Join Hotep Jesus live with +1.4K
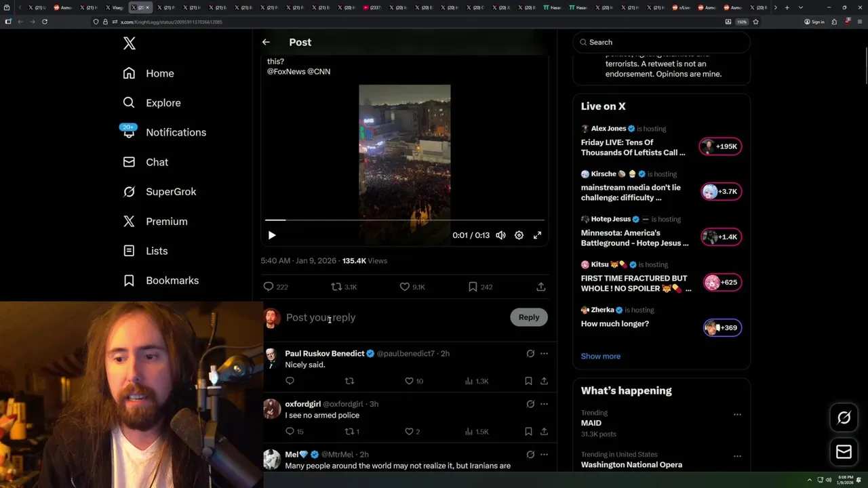Screen dimensions: 868x488 [720, 237]
